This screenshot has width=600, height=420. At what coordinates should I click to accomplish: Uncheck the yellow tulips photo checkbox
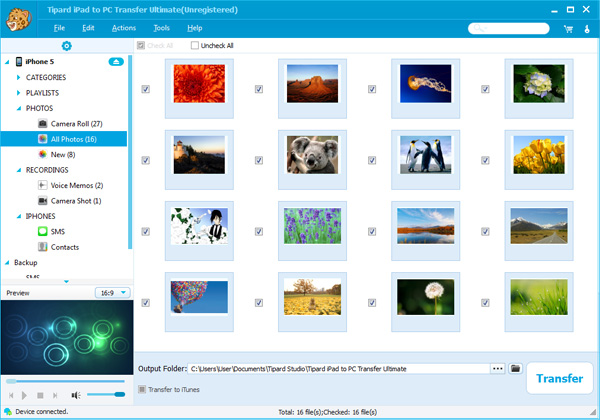(x=485, y=160)
